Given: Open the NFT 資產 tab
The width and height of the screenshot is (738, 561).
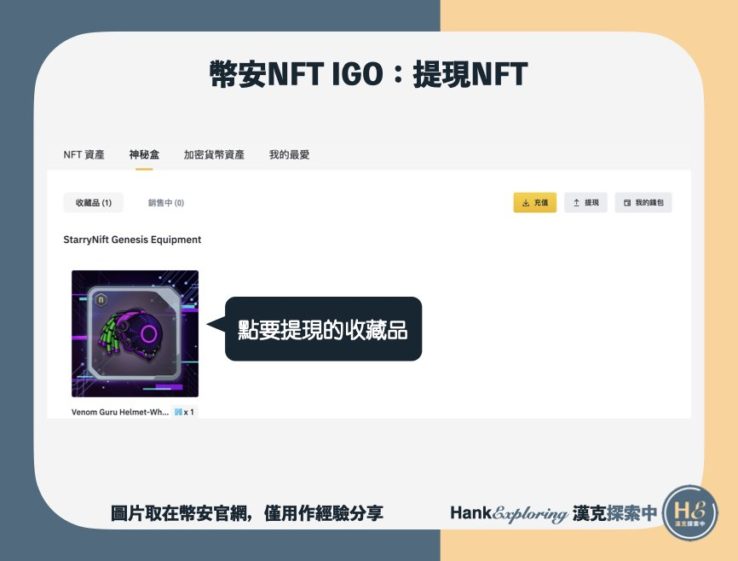Looking at the screenshot, I should (x=84, y=154).
